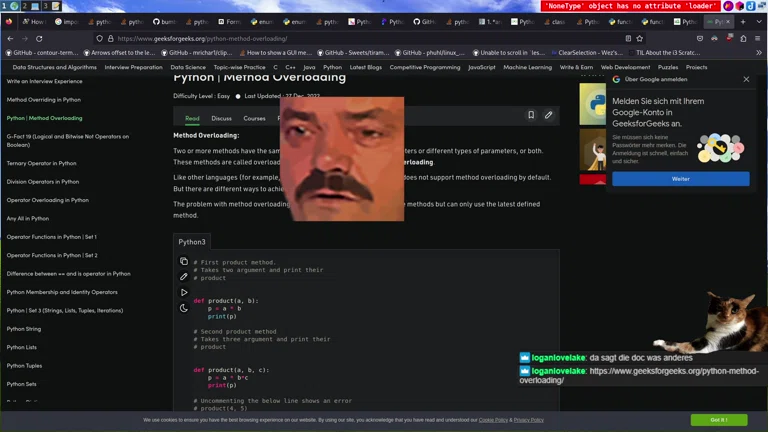Switch to the 'Form' browser tab
Image resolution: width=768 pixels, height=432 pixels.
pos(230,22)
